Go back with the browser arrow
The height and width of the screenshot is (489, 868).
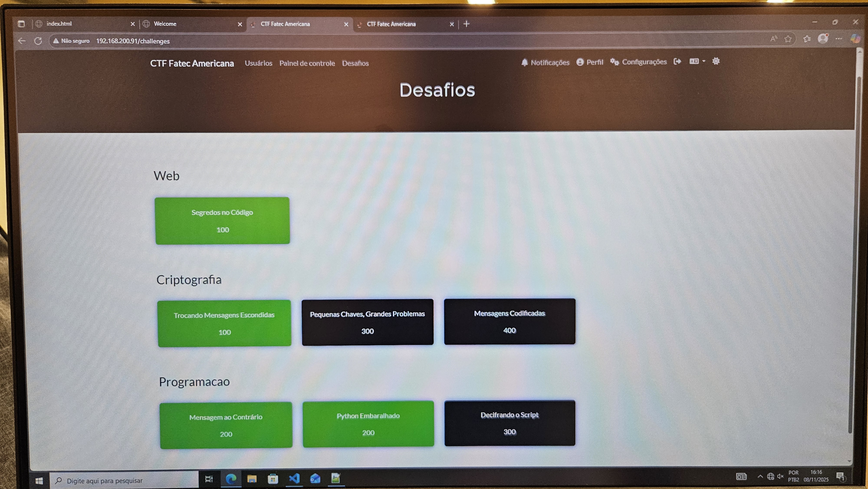pyautogui.click(x=22, y=41)
